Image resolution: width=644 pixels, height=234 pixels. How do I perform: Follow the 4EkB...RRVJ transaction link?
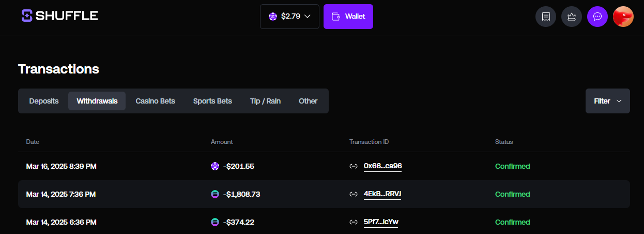click(x=382, y=194)
